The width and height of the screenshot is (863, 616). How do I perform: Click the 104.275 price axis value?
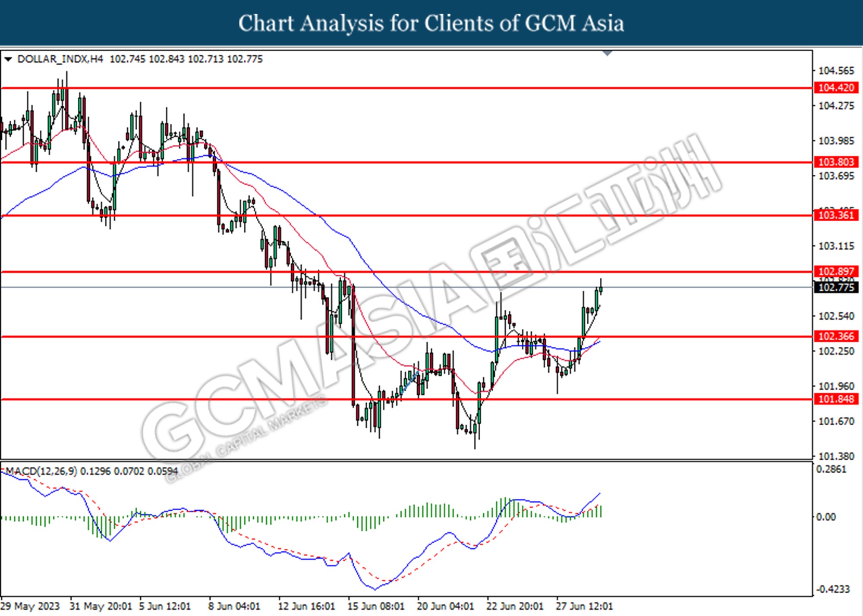pos(836,106)
